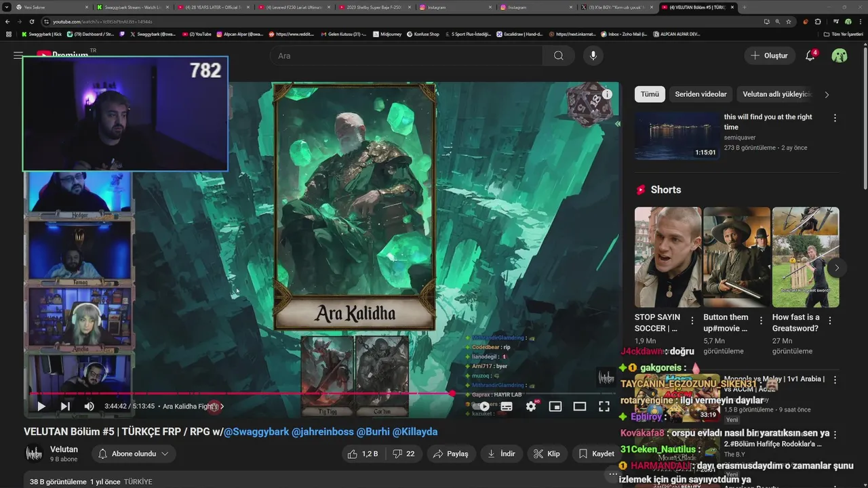
Task: Open Tüm Yer İşaretleri bookmarks folder
Action: [844, 34]
